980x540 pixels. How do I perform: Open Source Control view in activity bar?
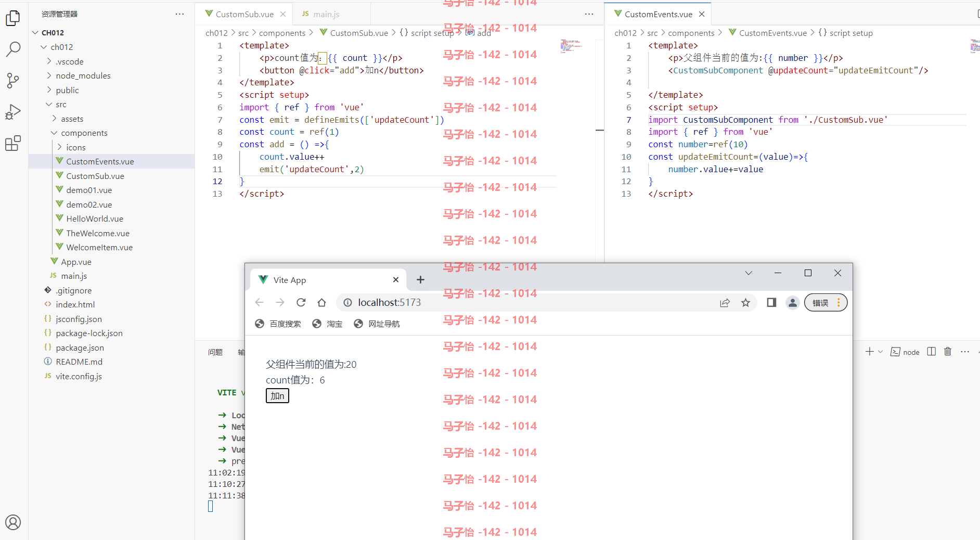13,81
